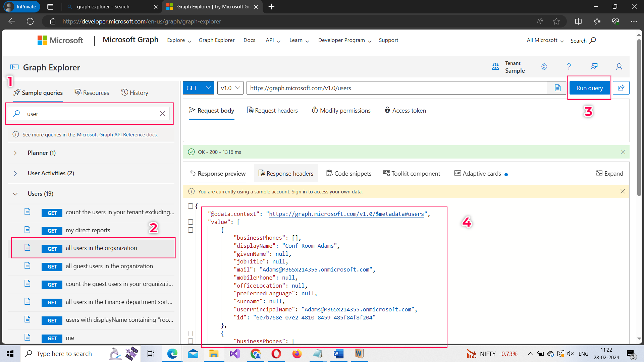644x362 pixels.
Task: Open Graph Explorer settings gear
Action: [x=544, y=67]
